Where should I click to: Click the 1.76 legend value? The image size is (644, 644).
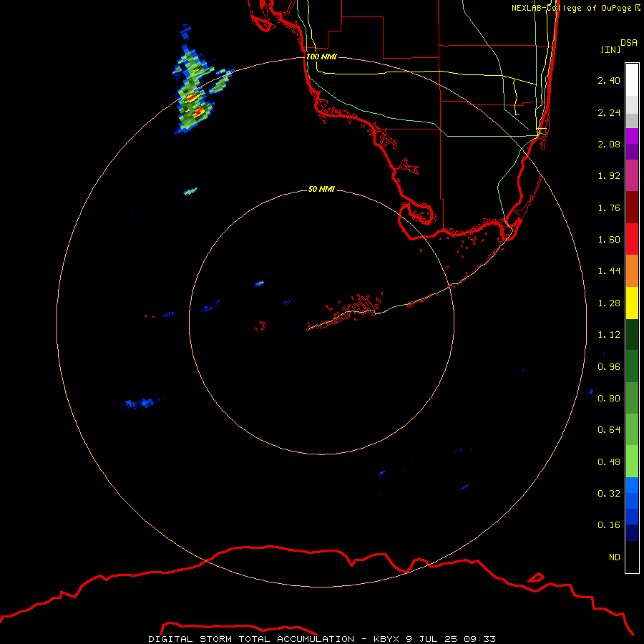(x=609, y=208)
